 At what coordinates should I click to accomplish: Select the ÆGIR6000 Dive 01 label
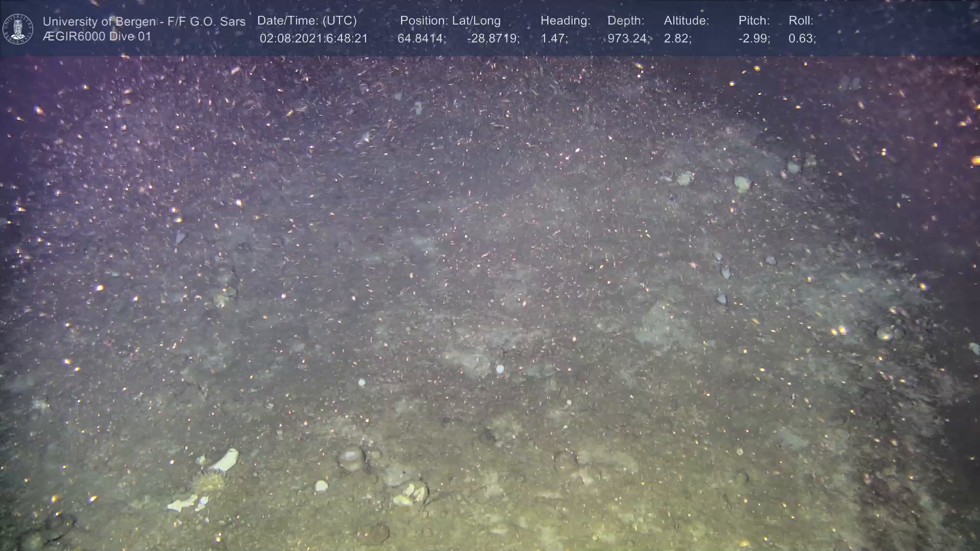[97, 37]
